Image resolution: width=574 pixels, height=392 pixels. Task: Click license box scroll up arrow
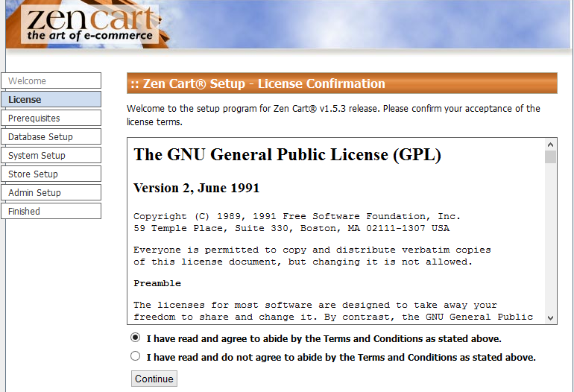[550, 145]
